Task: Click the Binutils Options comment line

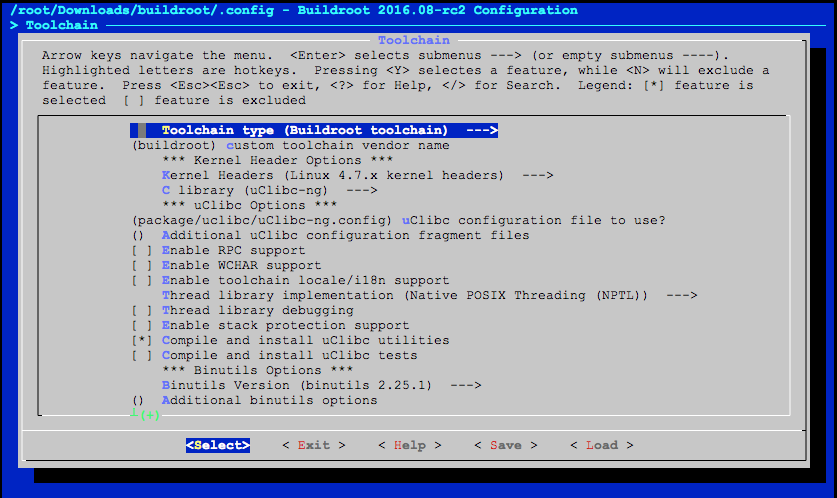Action: pos(257,370)
